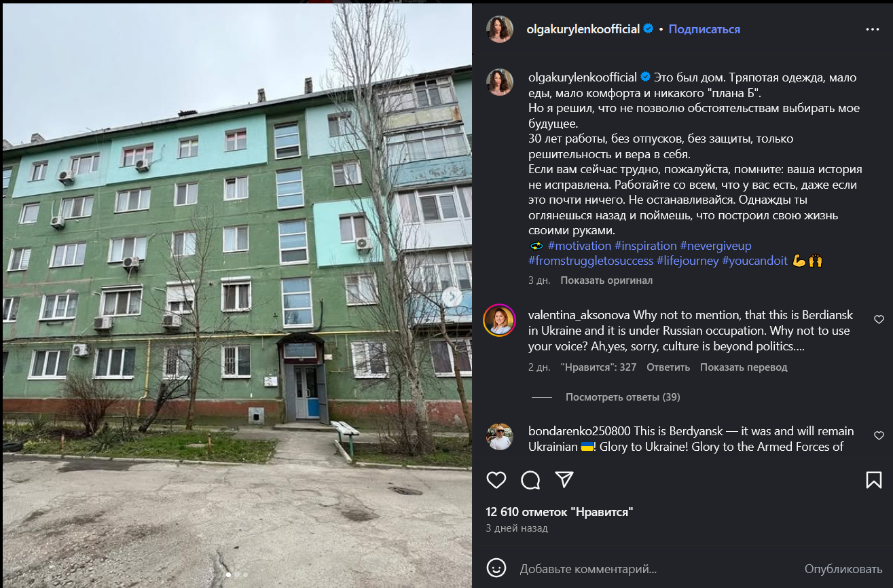
Task: Go to next photo with carousel arrow
Action: click(x=452, y=297)
